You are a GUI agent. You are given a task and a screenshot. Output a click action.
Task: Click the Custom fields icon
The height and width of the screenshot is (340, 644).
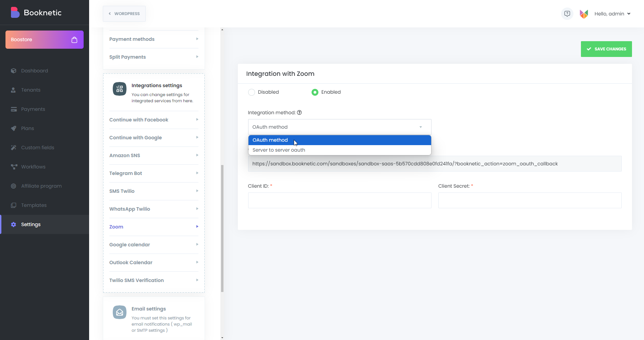[14, 148]
